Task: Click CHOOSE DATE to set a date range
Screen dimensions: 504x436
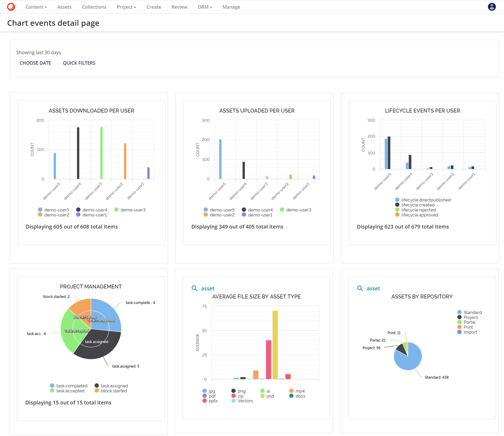Action: click(35, 63)
